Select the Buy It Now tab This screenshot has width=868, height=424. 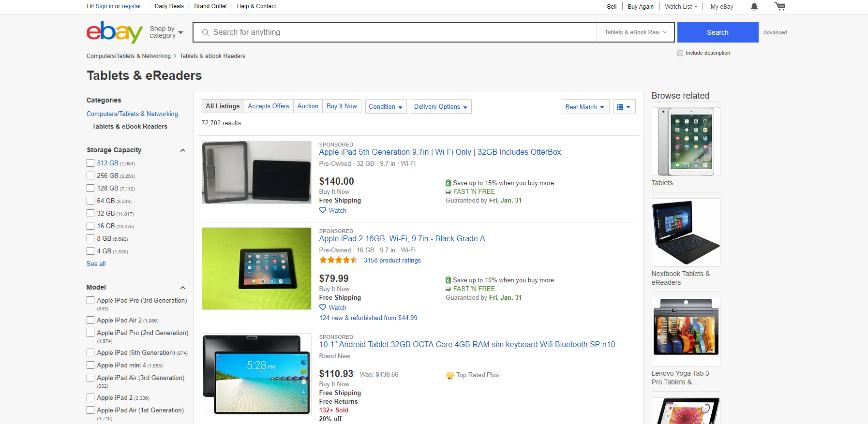[x=342, y=106]
